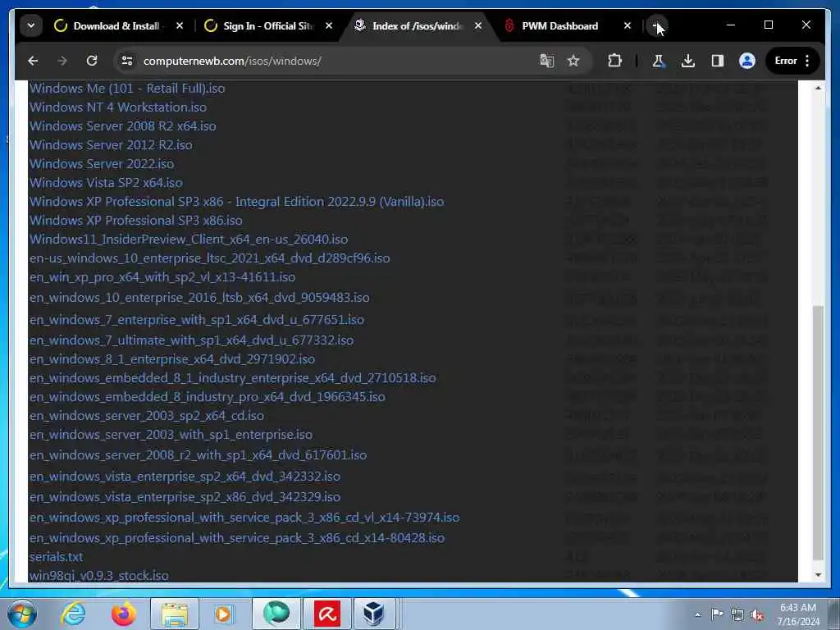Switch to the Sign In - Official Site tab
The width and height of the screenshot is (840, 630).
[268, 25]
